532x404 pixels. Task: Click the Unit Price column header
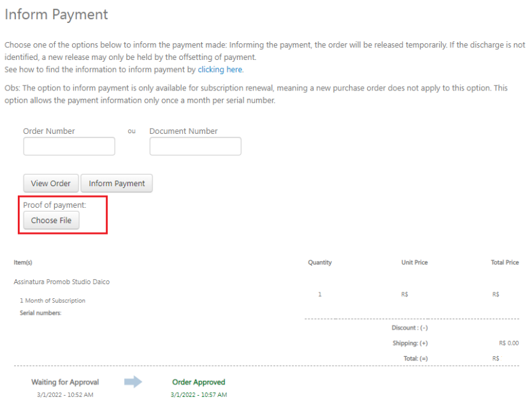pos(415,262)
